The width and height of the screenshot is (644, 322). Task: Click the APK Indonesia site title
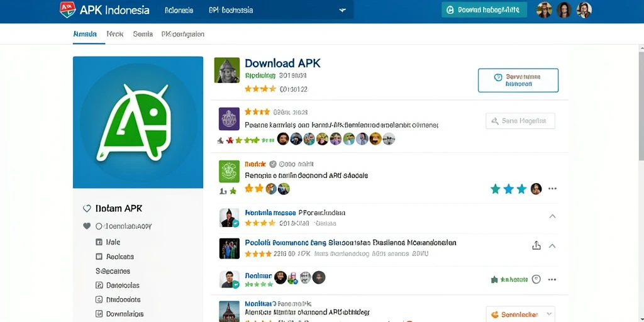tap(114, 10)
